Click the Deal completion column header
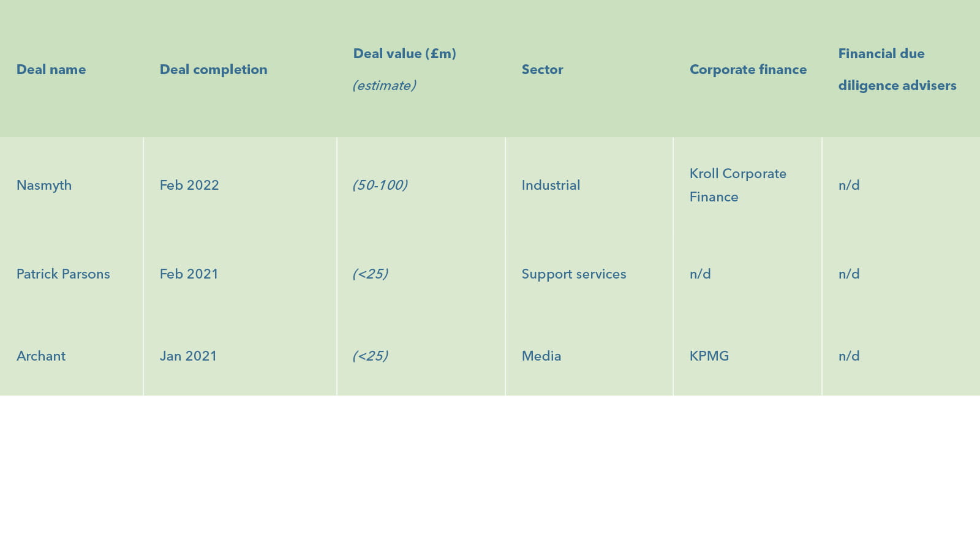Screen dimensions: 980x551 (x=213, y=70)
